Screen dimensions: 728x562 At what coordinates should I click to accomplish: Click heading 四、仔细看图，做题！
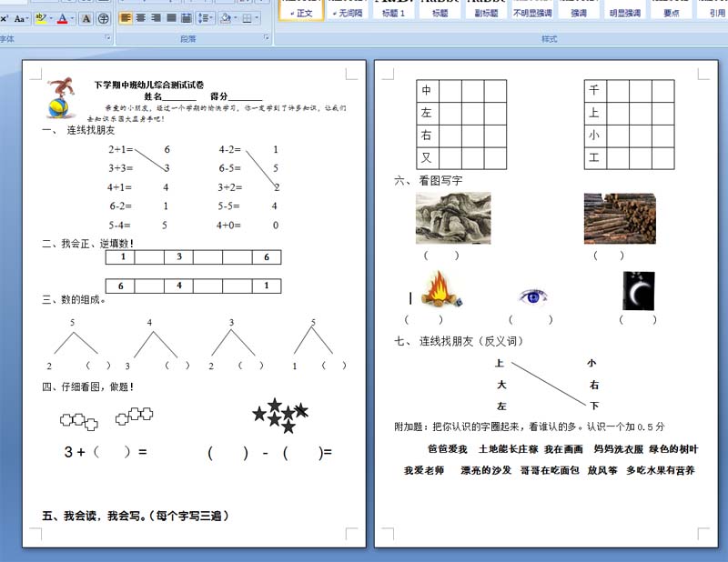click(x=88, y=387)
